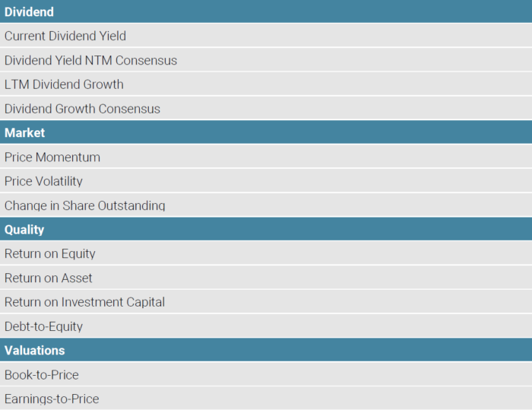
Task: Choose Return on Investment Capital
Action: [84, 302]
